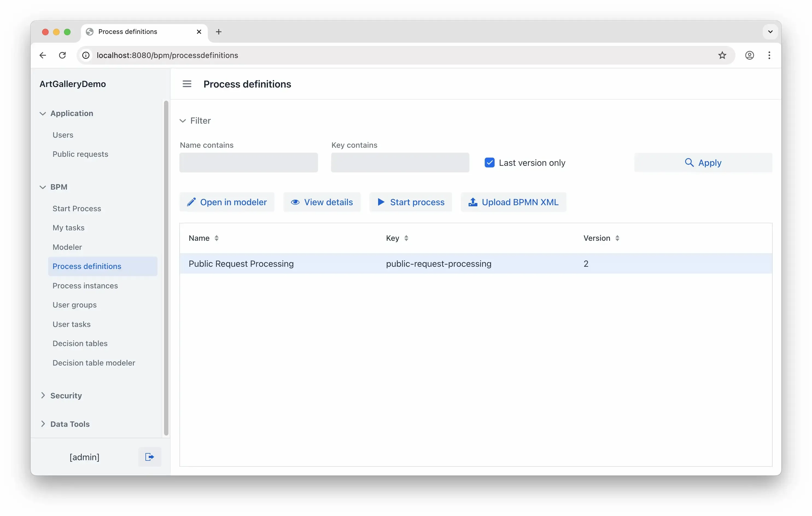Uncheck the Last version only checkbox

pos(489,163)
